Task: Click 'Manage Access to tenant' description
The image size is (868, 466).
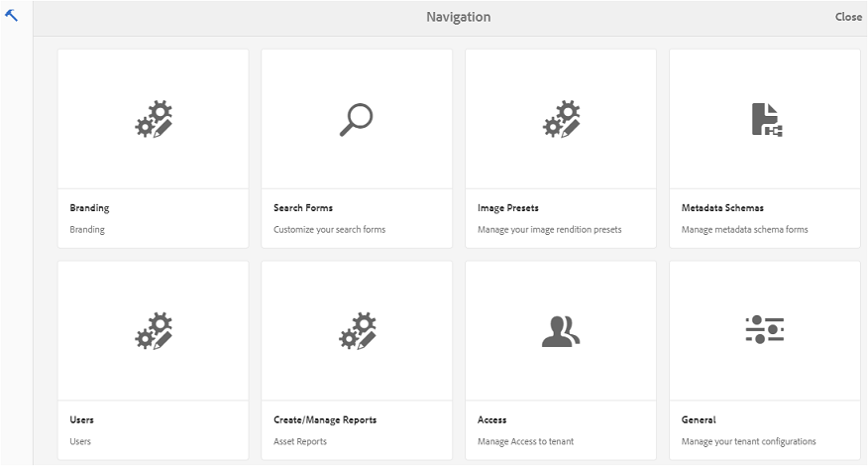Action: point(525,441)
